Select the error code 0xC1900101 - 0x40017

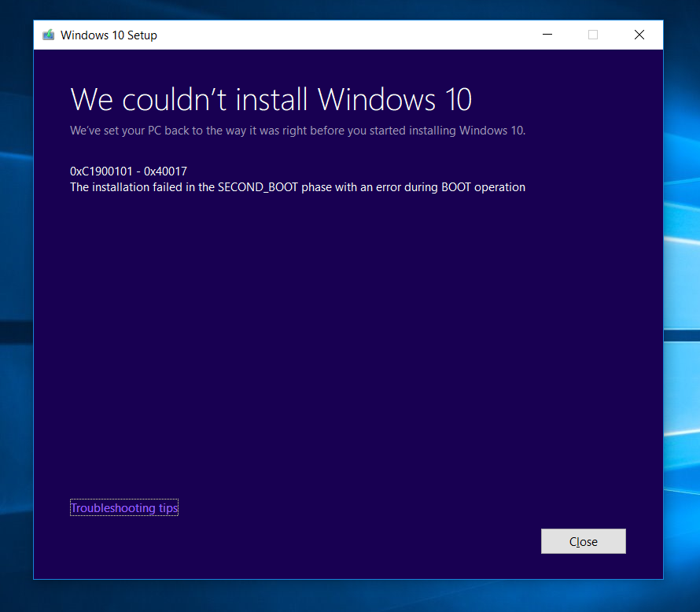click(x=128, y=171)
